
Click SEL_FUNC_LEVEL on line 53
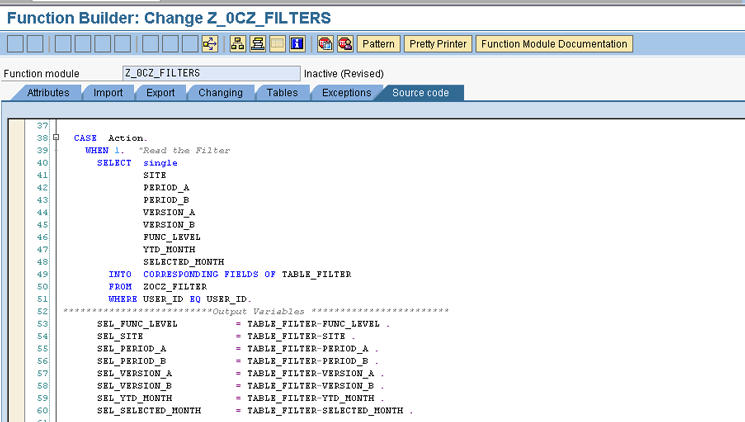point(137,324)
